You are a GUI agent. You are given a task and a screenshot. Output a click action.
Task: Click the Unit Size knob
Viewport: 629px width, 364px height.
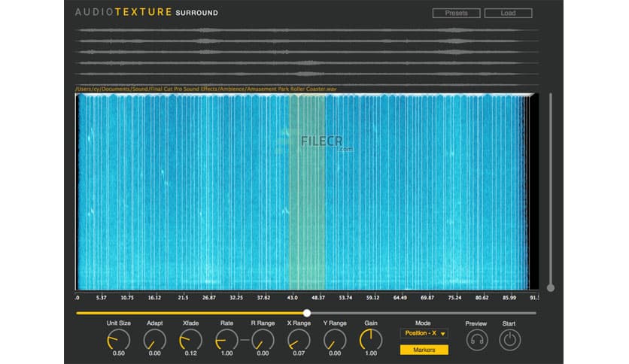(118, 340)
